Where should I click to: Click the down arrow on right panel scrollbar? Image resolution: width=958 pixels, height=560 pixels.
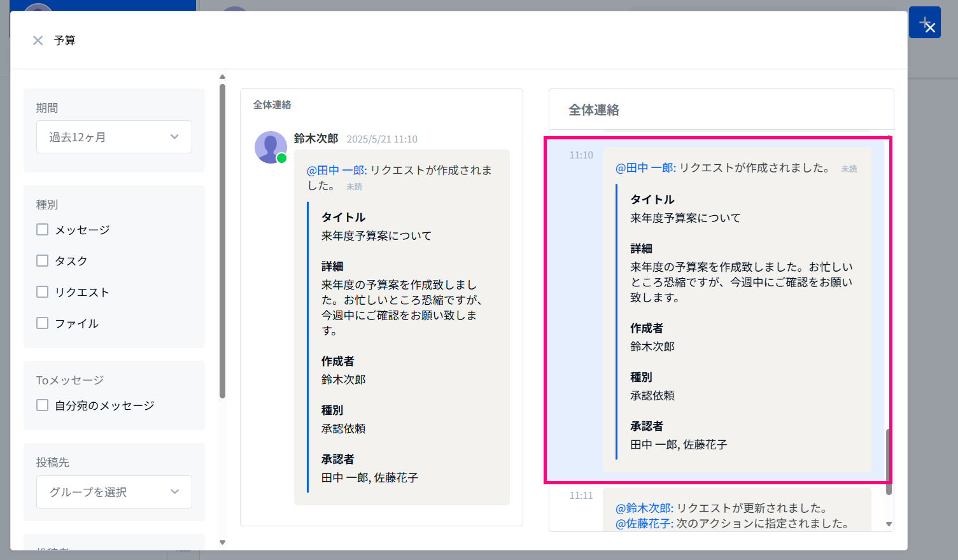[888, 524]
